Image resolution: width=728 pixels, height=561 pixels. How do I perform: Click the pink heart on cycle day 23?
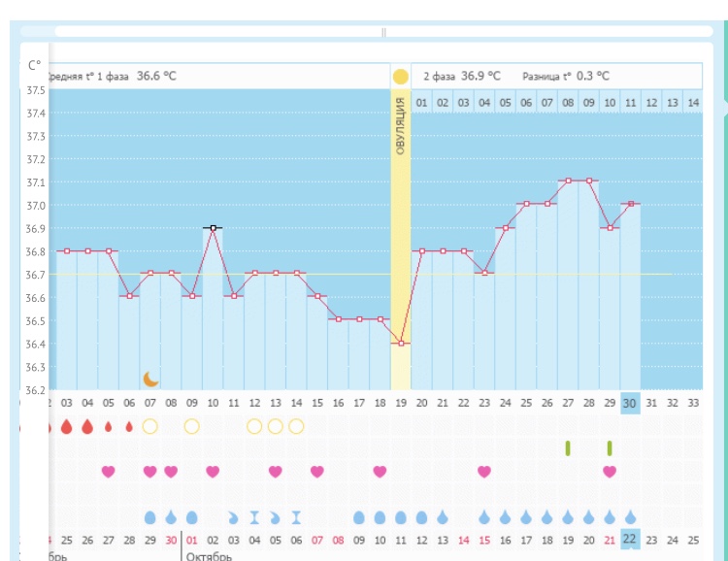484,472
